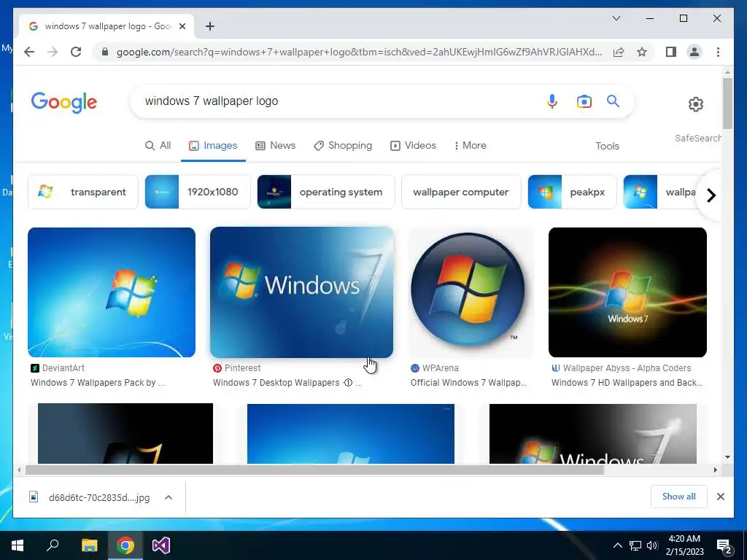The image size is (747, 560).
Task: Open taskbar search magnifier
Action: 53,545
